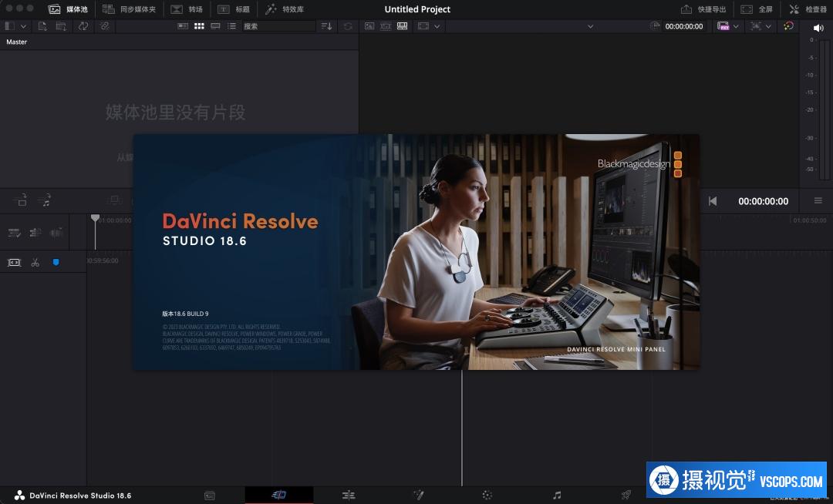Viewport: 833px width, 504px height.
Task: Click the Untitled Project title
Action: click(x=417, y=9)
